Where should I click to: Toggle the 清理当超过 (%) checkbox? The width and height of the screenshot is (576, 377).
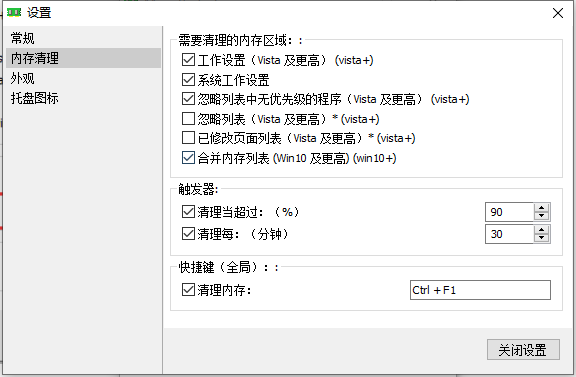[x=188, y=212]
